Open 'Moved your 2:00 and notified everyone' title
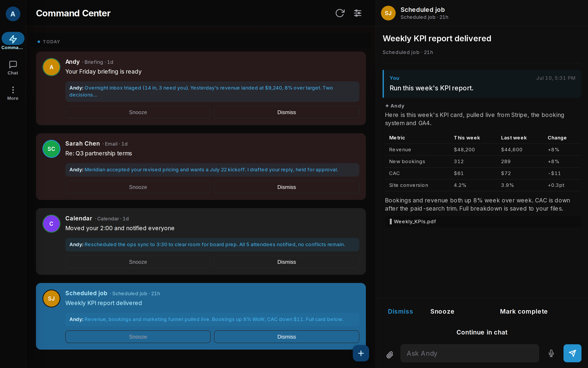 (x=120, y=228)
